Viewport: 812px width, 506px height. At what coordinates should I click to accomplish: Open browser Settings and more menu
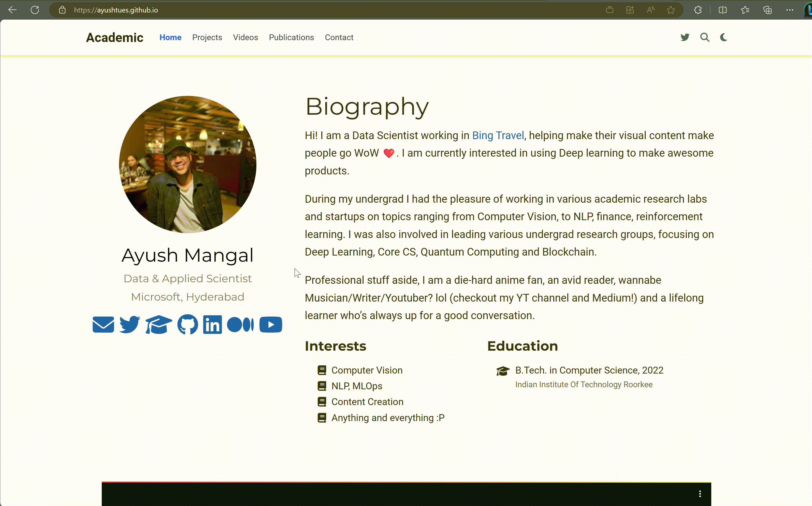[x=790, y=10]
